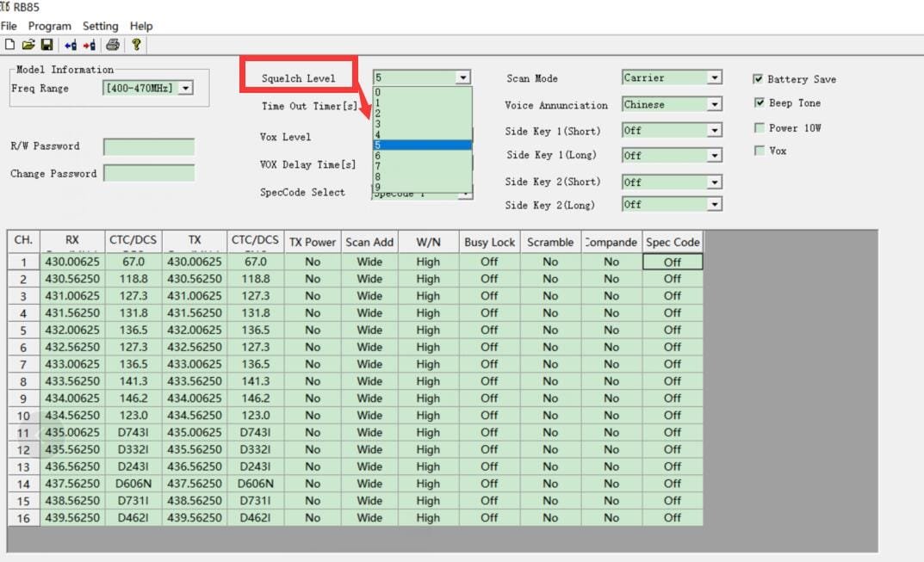Expand the Voice Annunciation dropdown
The height and width of the screenshot is (562, 924).
714,104
